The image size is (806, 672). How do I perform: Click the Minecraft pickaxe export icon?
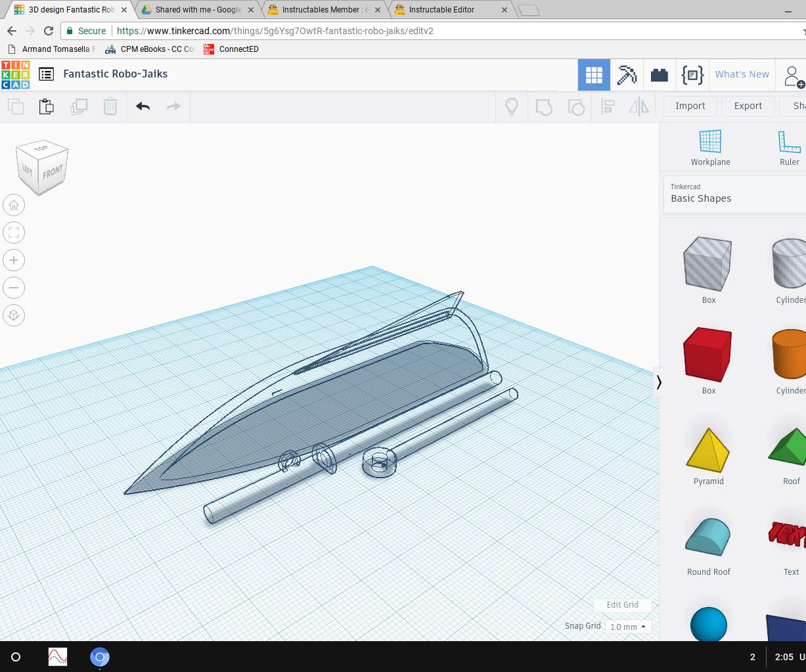(627, 75)
